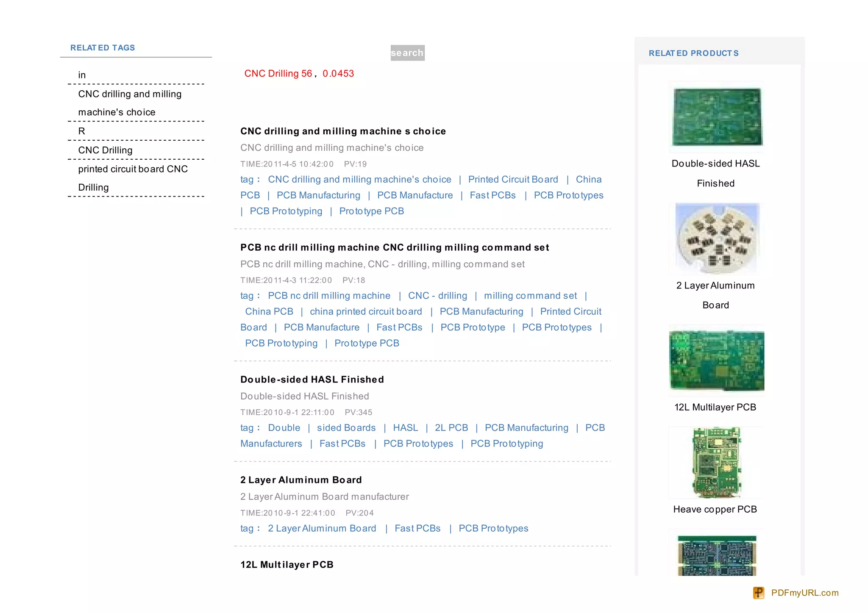Open the Double-sided HASL Finished product thumbnail

(717, 116)
